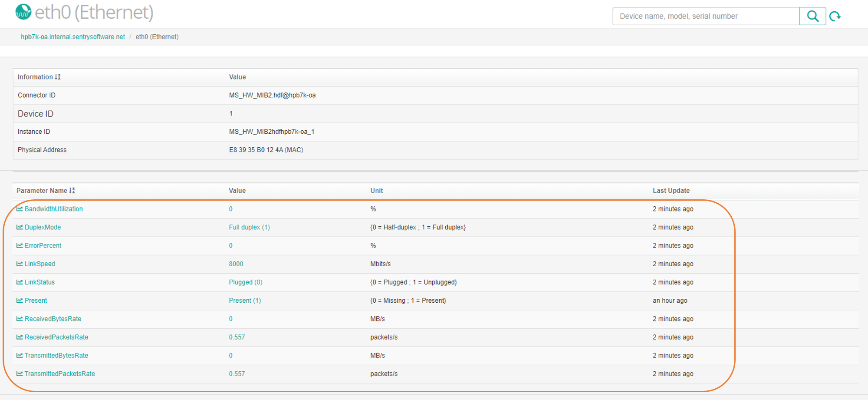Click the search magnifier icon
This screenshot has width=868, height=400.
coord(812,16)
